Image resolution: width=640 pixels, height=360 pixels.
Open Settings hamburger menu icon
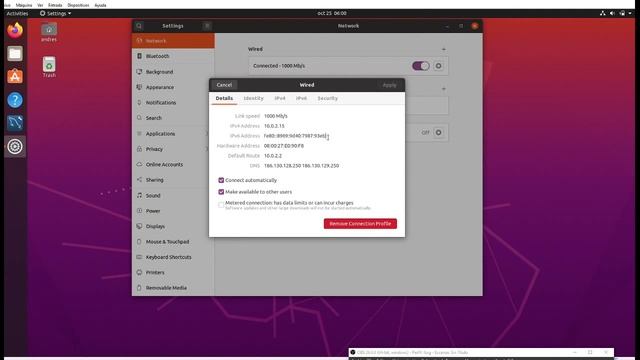point(207,26)
